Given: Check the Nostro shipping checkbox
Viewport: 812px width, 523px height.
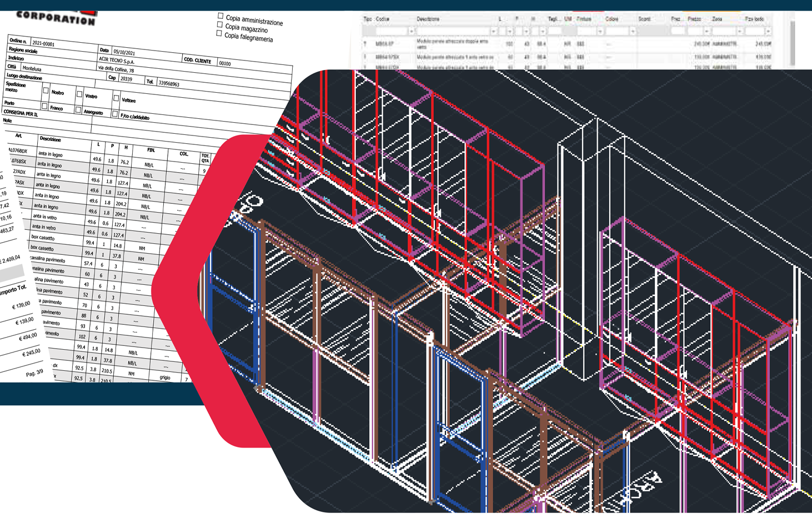Looking at the screenshot, I should (x=46, y=90).
